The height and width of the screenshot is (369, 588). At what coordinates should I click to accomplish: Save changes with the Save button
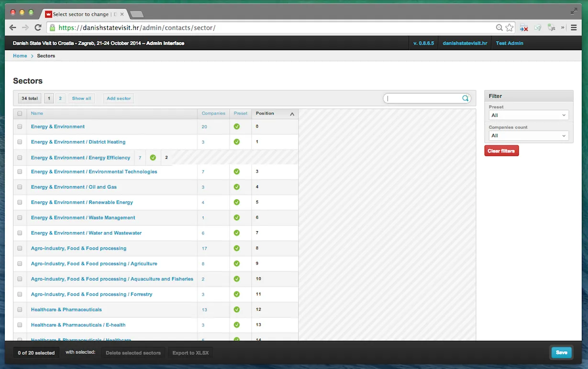pos(561,353)
